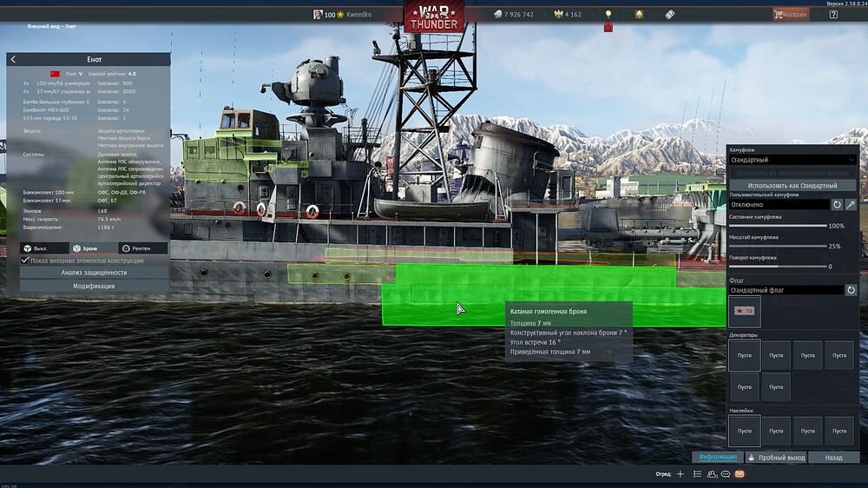The width and height of the screenshot is (868, 488).
Task: Adjust the Поворот камуфляжа slider
Action: (x=778, y=267)
